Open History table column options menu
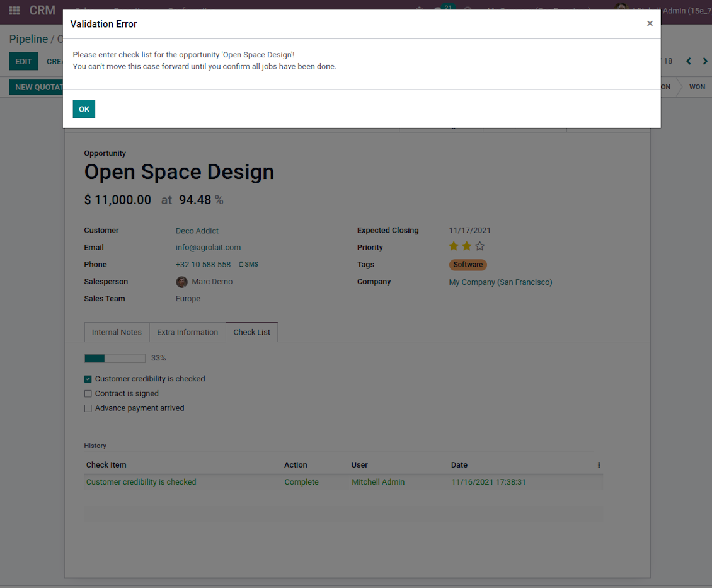This screenshot has width=712, height=588. (x=599, y=465)
